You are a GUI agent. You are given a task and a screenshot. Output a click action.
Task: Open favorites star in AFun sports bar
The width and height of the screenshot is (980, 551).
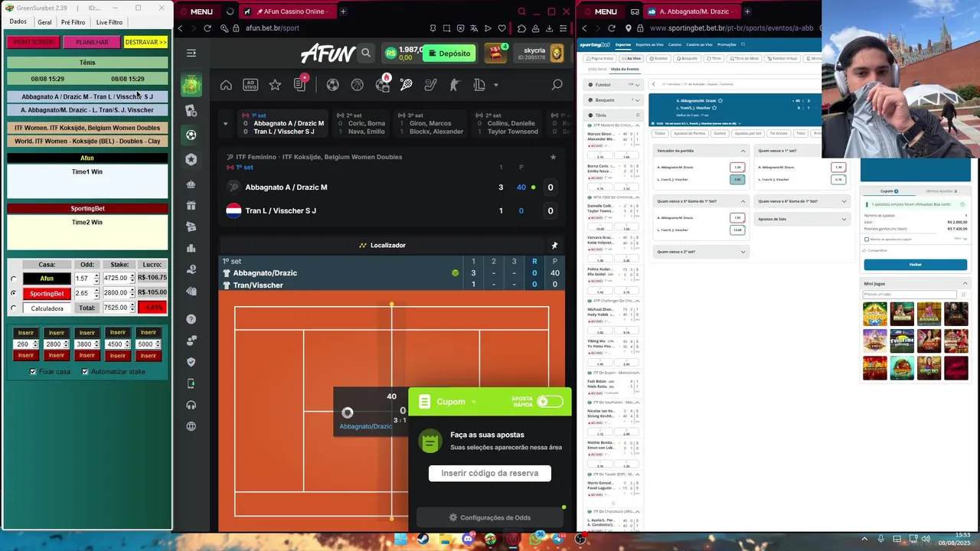(275, 85)
